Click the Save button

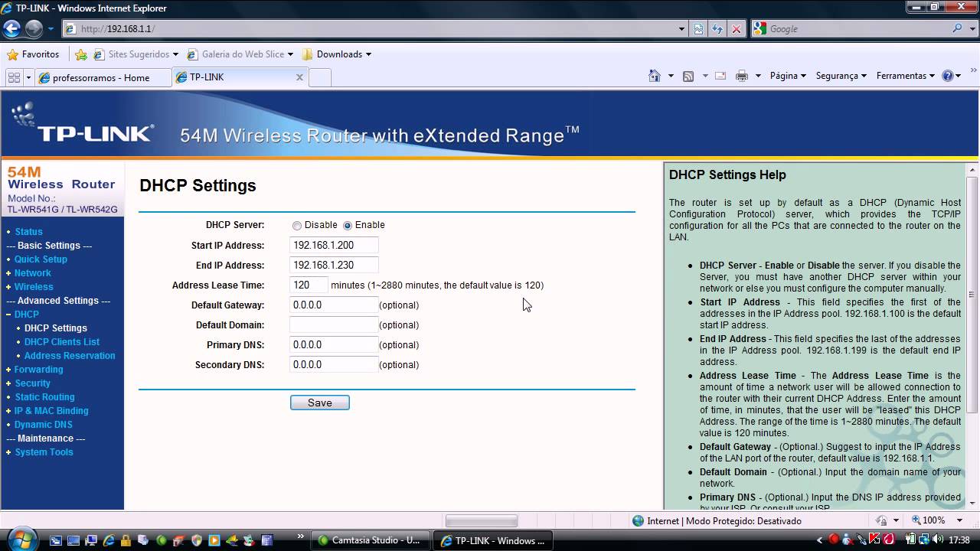click(320, 403)
